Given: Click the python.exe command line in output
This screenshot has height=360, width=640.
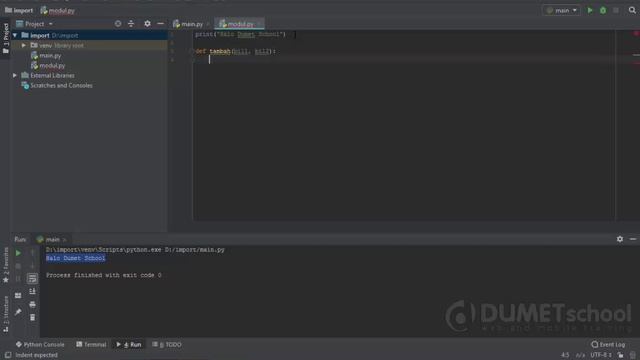Looking at the screenshot, I should (x=135, y=250).
